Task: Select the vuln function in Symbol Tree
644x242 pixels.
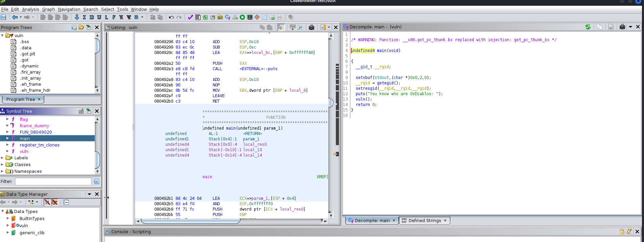Action: click(24, 151)
